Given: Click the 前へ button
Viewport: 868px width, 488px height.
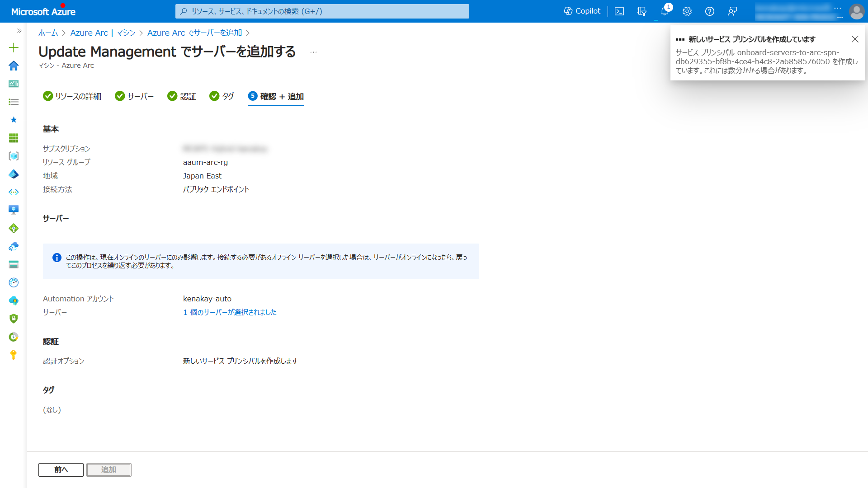Looking at the screenshot, I should coord(61,470).
